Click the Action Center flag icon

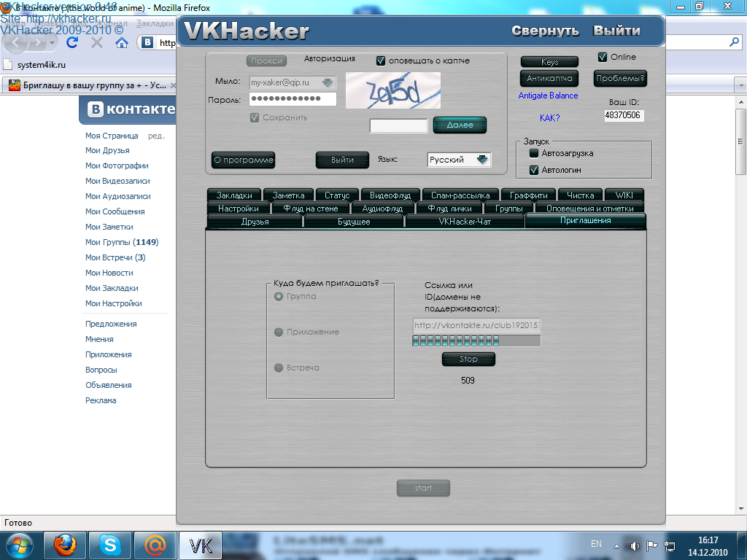click(651, 545)
